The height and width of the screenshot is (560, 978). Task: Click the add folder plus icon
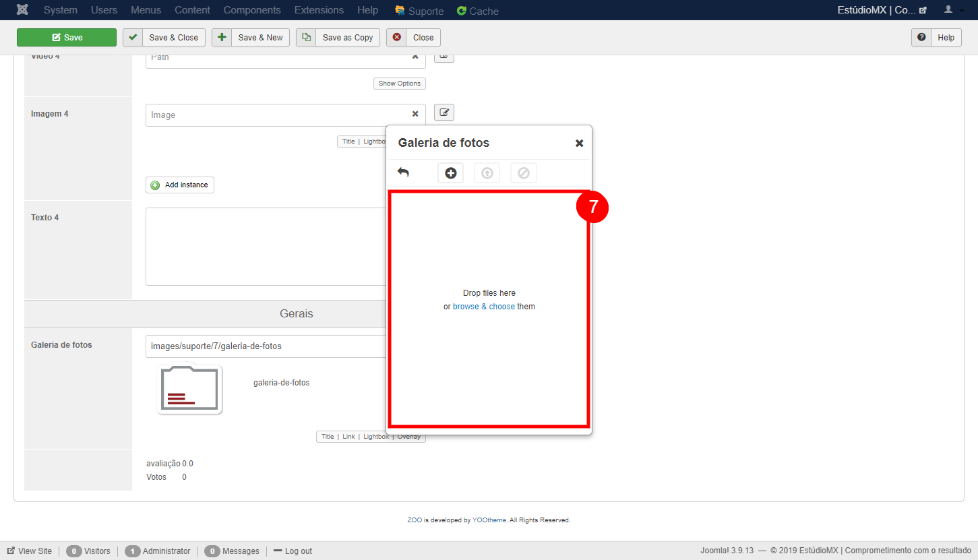tap(450, 173)
